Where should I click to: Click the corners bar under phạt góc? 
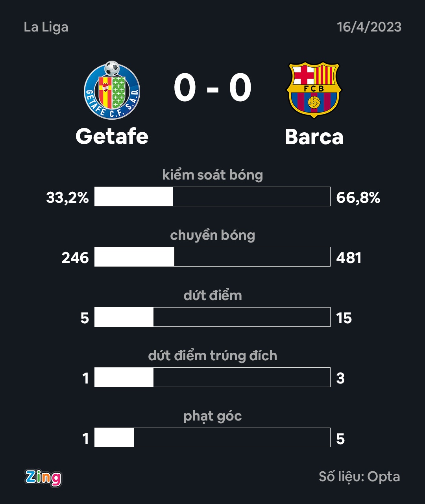(213, 437)
